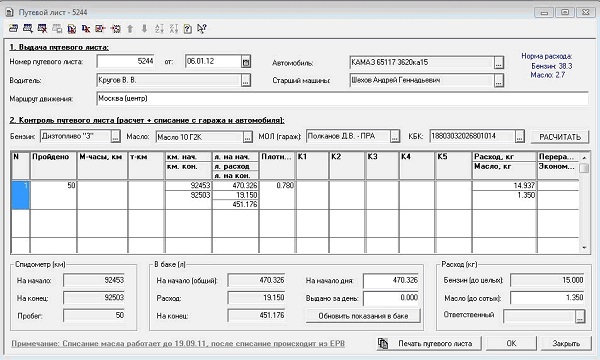600x360 pixels.
Task: Click the РАСЧИТАТЬ button
Action: (x=560, y=137)
